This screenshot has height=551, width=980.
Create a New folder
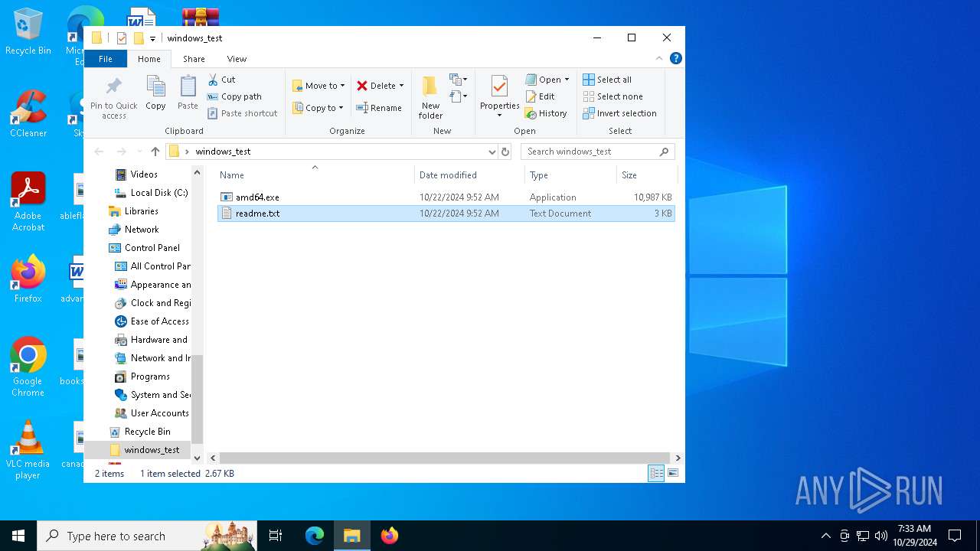(x=430, y=97)
